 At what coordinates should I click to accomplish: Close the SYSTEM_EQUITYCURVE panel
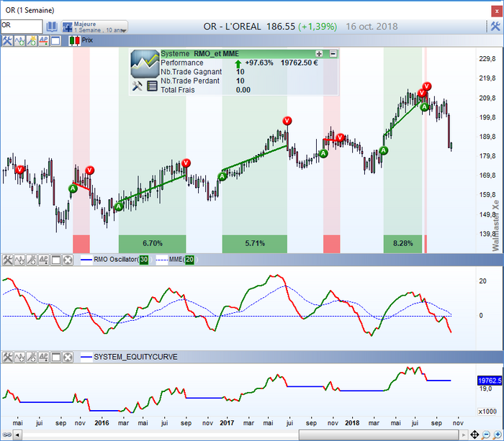pos(68,357)
